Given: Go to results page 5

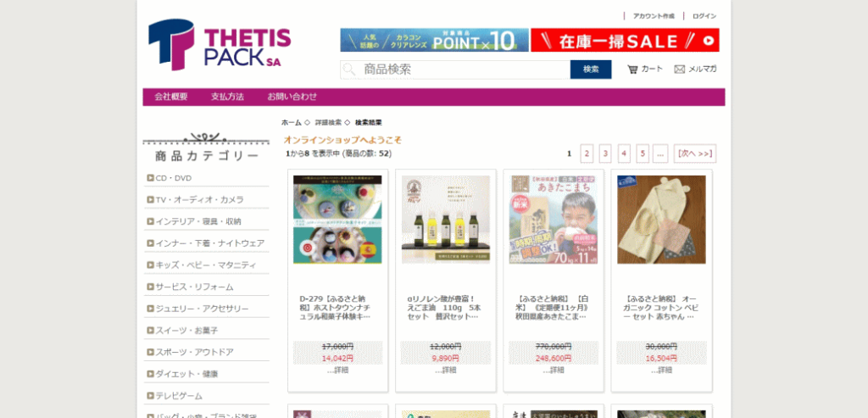Looking at the screenshot, I should pyautogui.click(x=643, y=154).
